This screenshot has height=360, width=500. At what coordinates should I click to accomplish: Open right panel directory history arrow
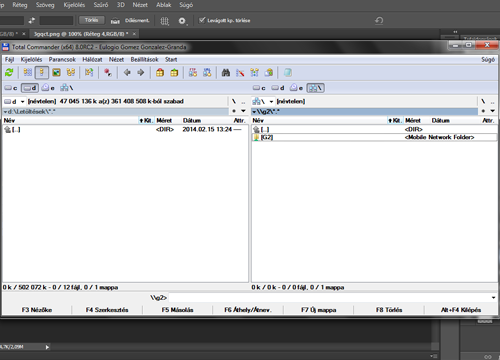coord(492,111)
